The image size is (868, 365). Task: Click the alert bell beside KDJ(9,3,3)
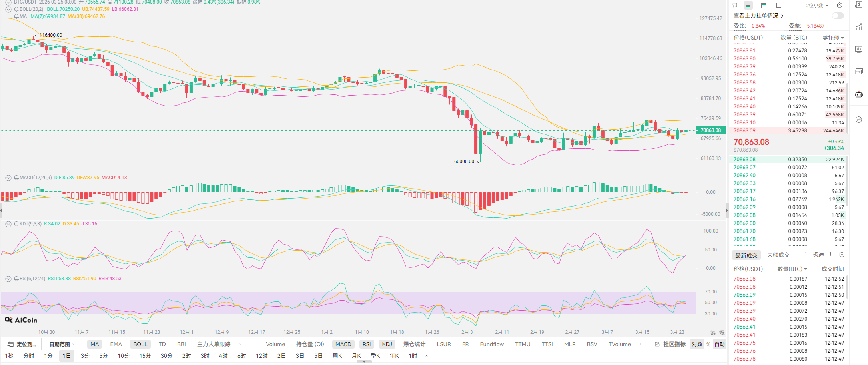pos(16,224)
